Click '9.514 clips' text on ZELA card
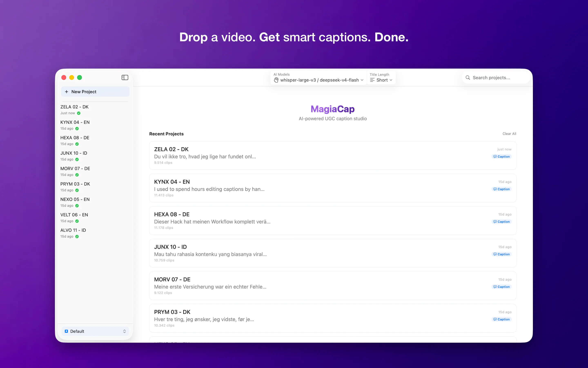The image size is (588, 368). (163, 163)
